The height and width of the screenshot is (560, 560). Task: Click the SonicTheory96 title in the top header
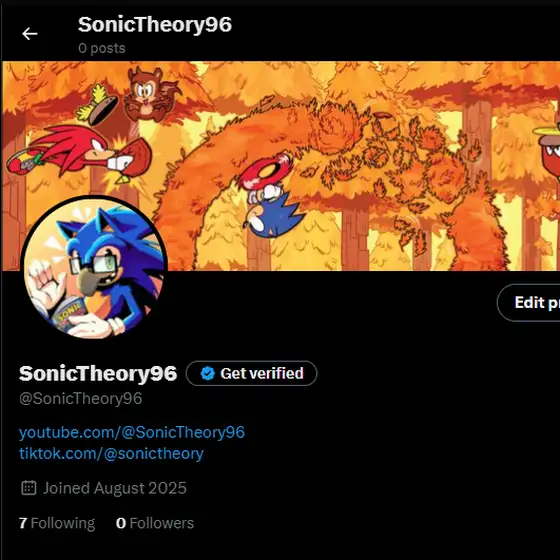(x=155, y=25)
